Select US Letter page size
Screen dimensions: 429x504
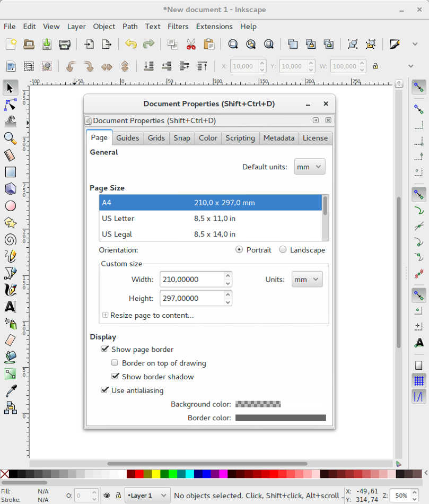[211, 218]
